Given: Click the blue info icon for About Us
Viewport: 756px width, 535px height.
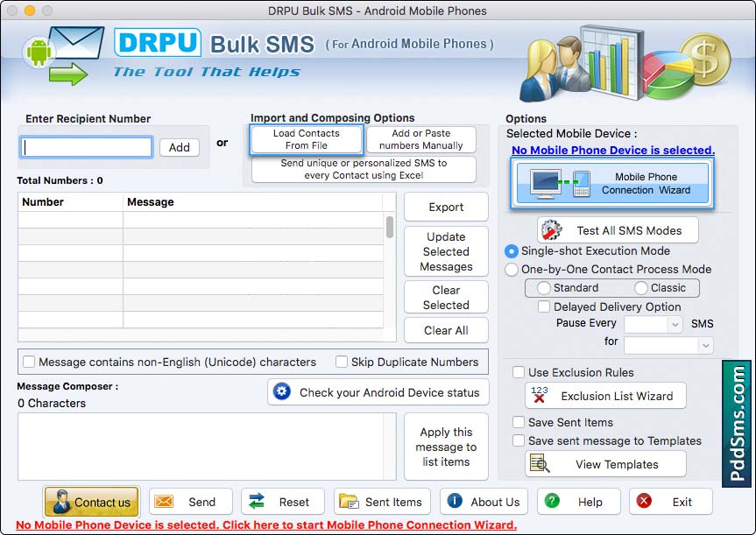Looking at the screenshot, I should point(455,501).
